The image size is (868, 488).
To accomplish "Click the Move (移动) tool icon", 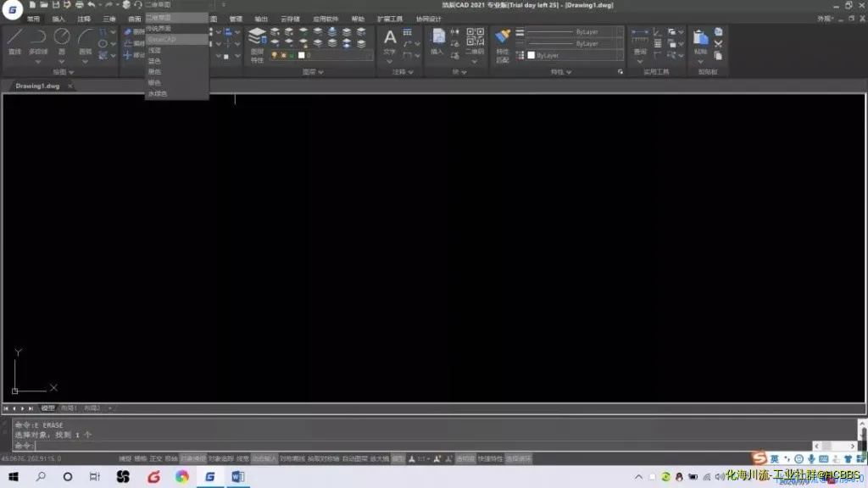I will pos(134,55).
